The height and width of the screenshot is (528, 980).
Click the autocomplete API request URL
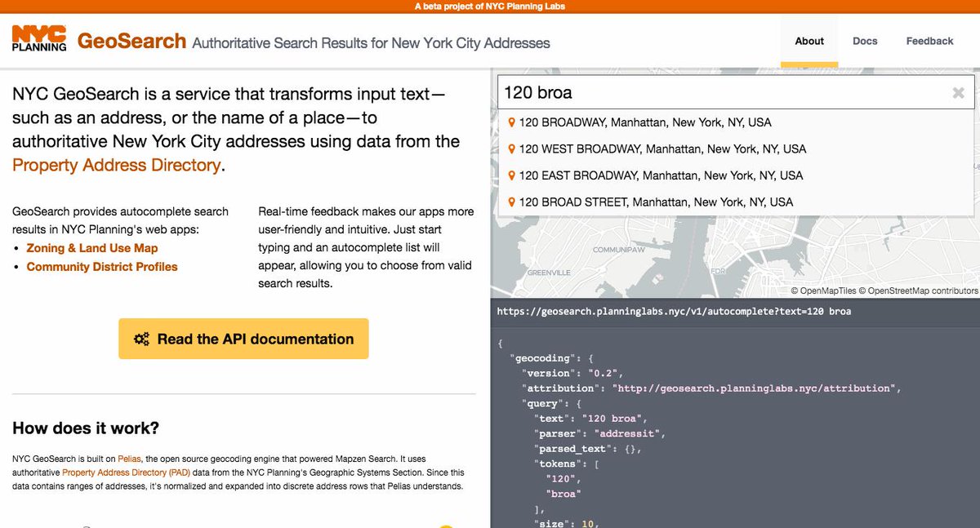674,312
